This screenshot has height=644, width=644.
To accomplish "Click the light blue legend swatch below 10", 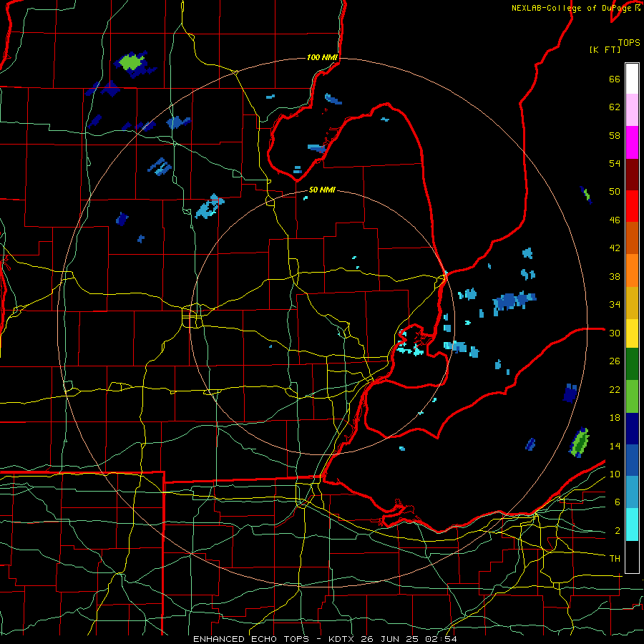I will tap(632, 492).
